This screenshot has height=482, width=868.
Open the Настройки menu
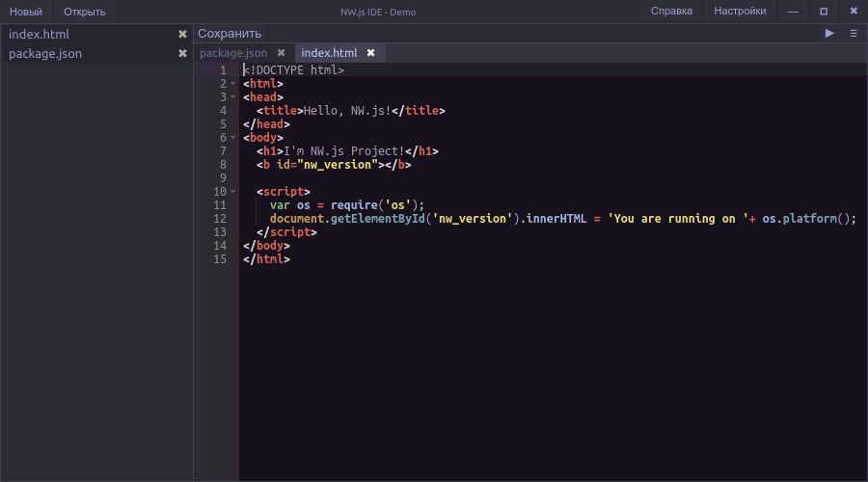point(740,11)
